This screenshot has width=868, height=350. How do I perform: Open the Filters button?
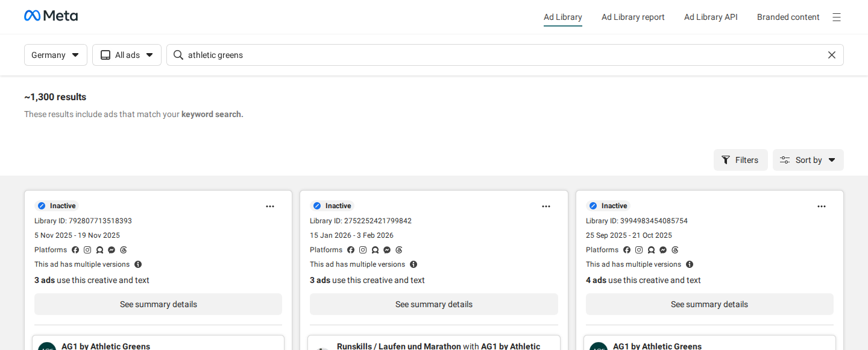pyautogui.click(x=741, y=160)
